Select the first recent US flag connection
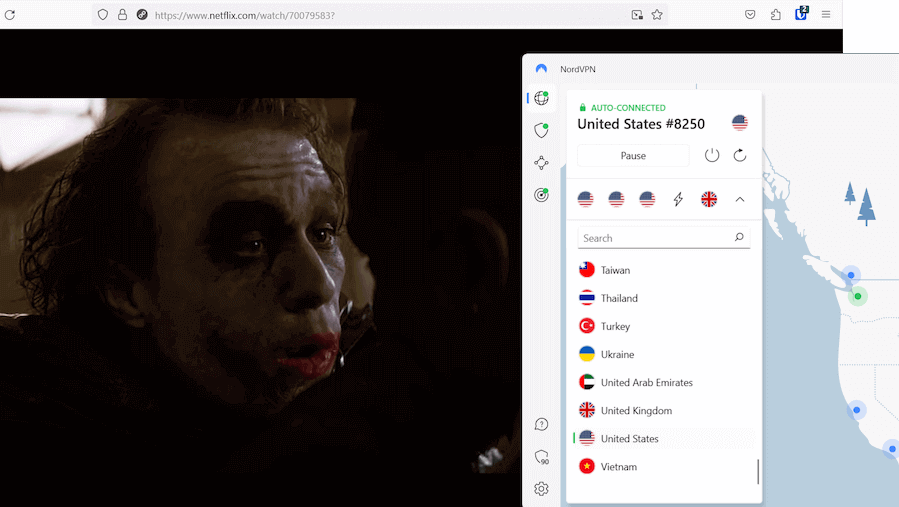The height and width of the screenshot is (507, 899). point(585,199)
